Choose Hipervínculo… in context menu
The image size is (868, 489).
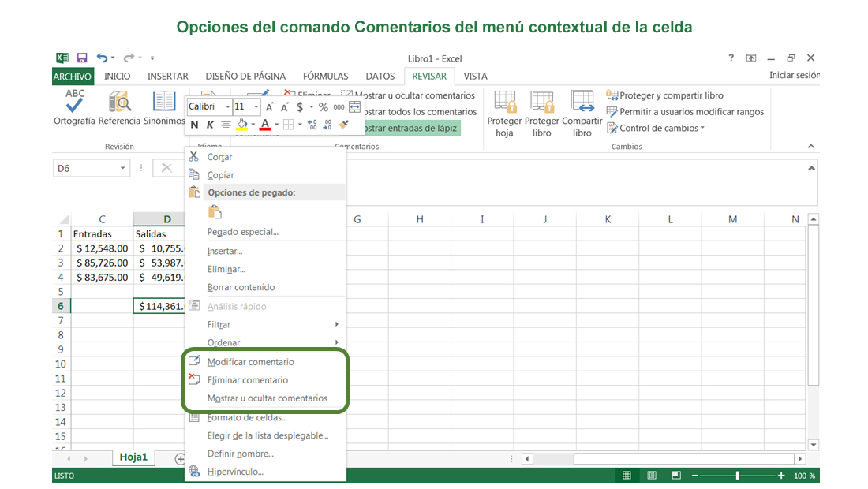[x=265, y=472]
